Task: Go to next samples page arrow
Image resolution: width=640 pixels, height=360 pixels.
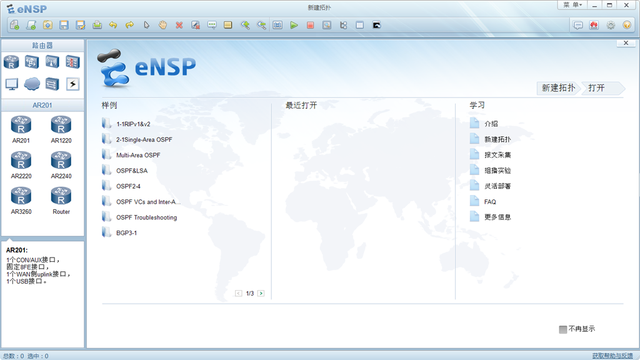Action: (261, 293)
